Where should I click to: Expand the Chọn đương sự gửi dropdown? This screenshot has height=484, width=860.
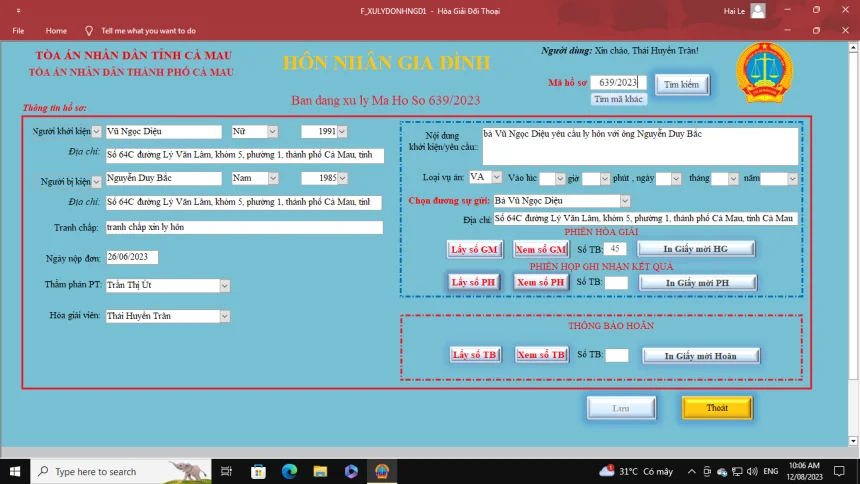click(625, 200)
